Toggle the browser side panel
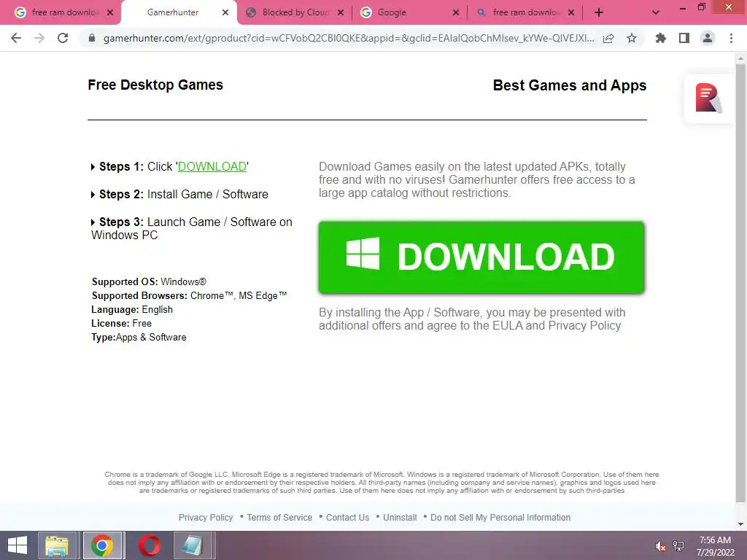 [x=684, y=38]
